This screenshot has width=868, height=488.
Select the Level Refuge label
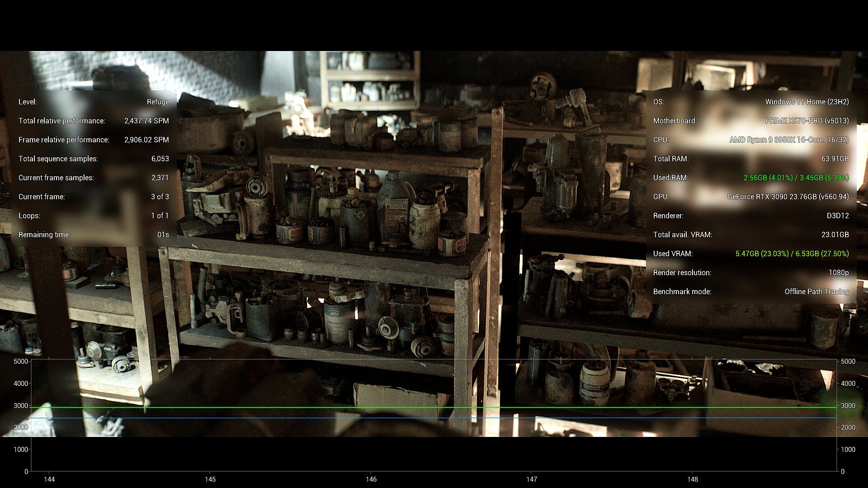tap(158, 102)
